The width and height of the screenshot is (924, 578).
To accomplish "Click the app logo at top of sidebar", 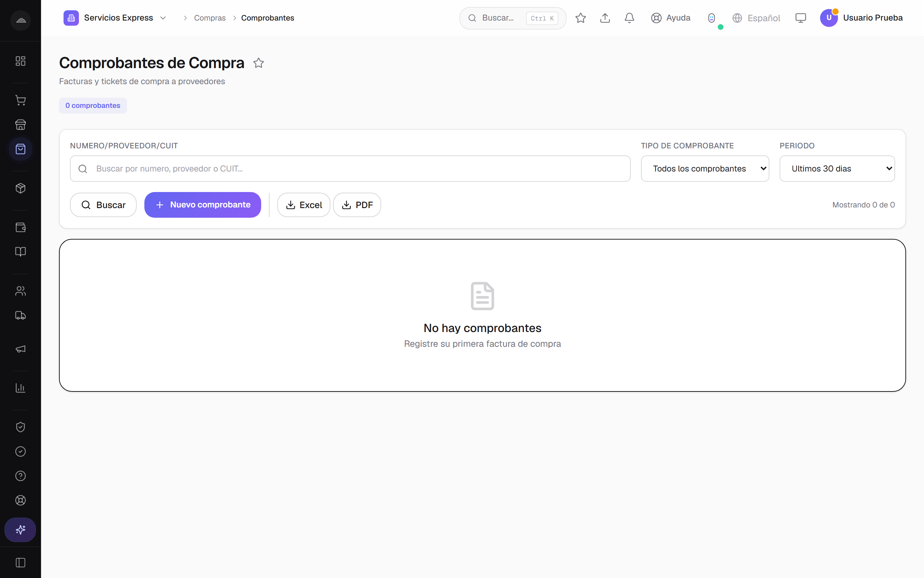I will (x=21, y=20).
